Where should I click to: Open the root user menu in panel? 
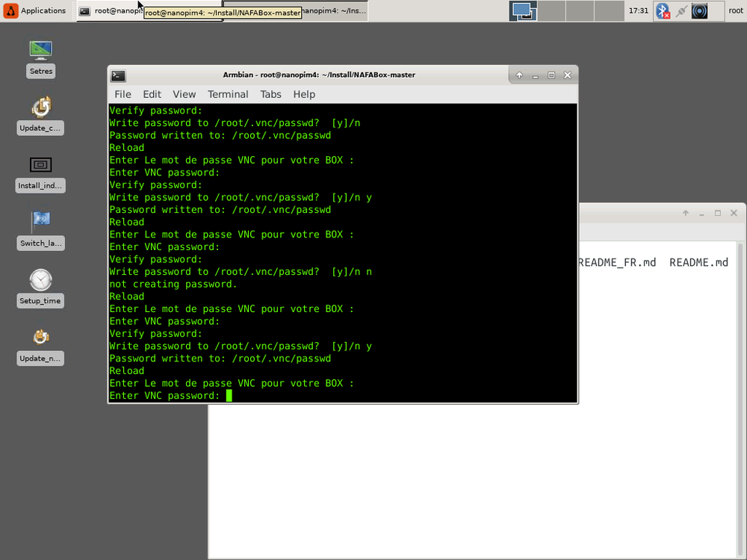coord(736,10)
